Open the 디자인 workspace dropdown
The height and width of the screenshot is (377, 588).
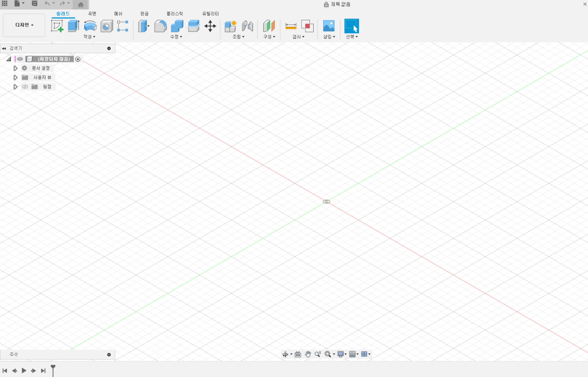pos(24,25)
